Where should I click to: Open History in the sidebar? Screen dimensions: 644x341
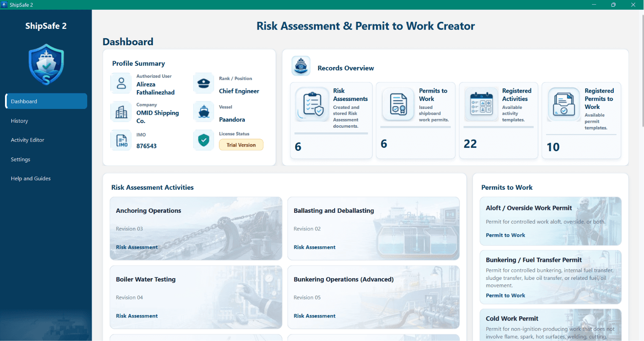tap(46, 121)
